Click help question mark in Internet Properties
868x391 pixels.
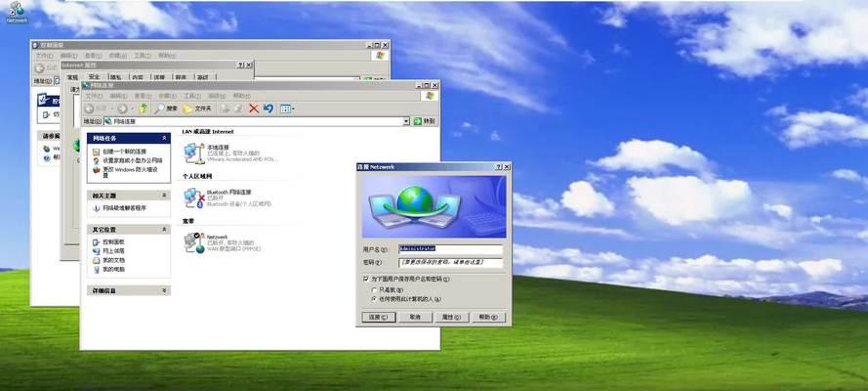click(x=241, y=65)
